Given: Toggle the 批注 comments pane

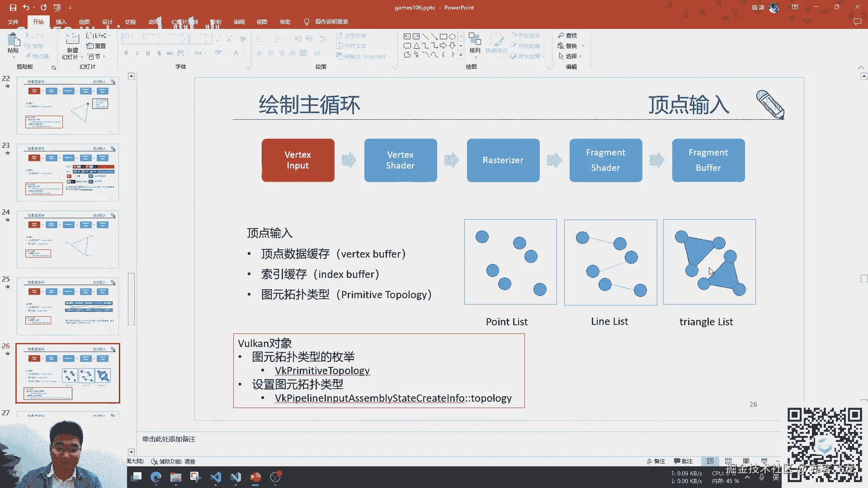Looking at the screenshot, I should pos(683,461).
